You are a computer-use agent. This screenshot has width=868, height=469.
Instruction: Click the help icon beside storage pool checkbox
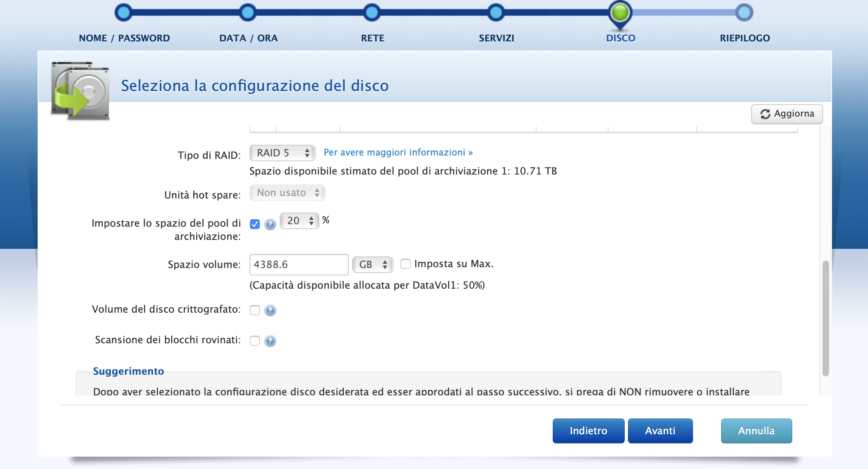coord(270,224)
